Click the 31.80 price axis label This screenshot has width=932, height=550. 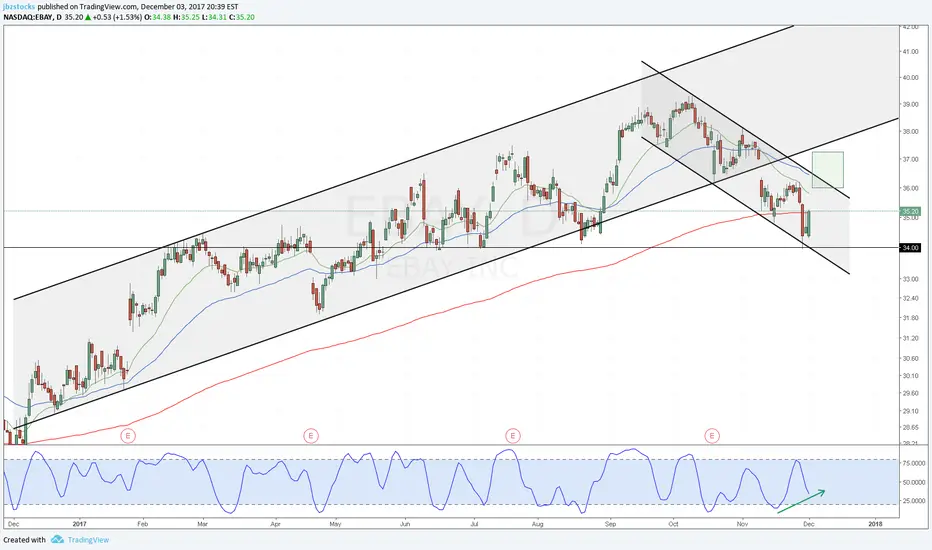(910, 318)
